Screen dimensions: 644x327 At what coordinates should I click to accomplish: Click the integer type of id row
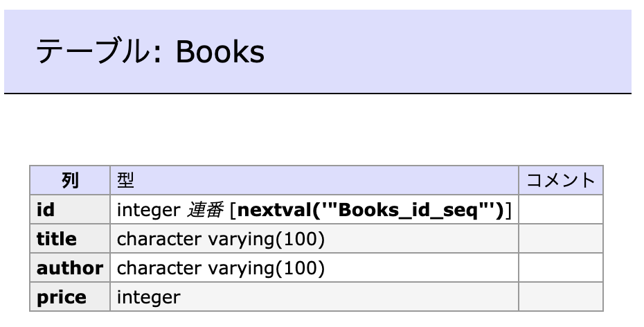tap(149, 211)
